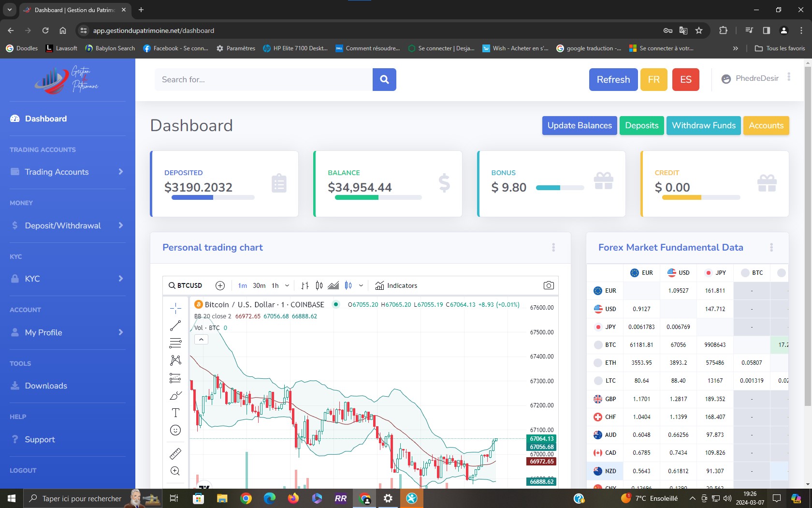Select the ruler measure tool
Screen dimensions: 812x508
coord(175,453)
